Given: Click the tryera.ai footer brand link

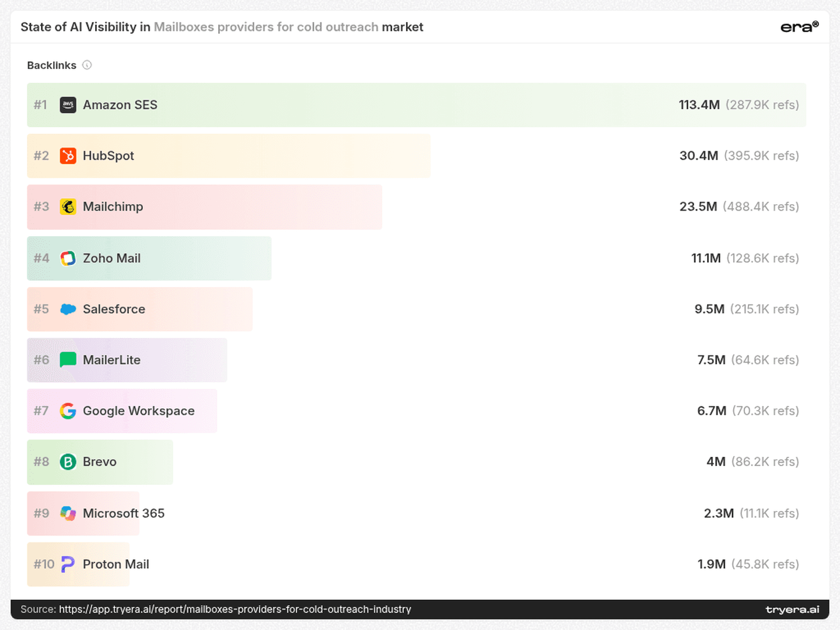Looking at the screenshot, I should click(x=792, y=610).
